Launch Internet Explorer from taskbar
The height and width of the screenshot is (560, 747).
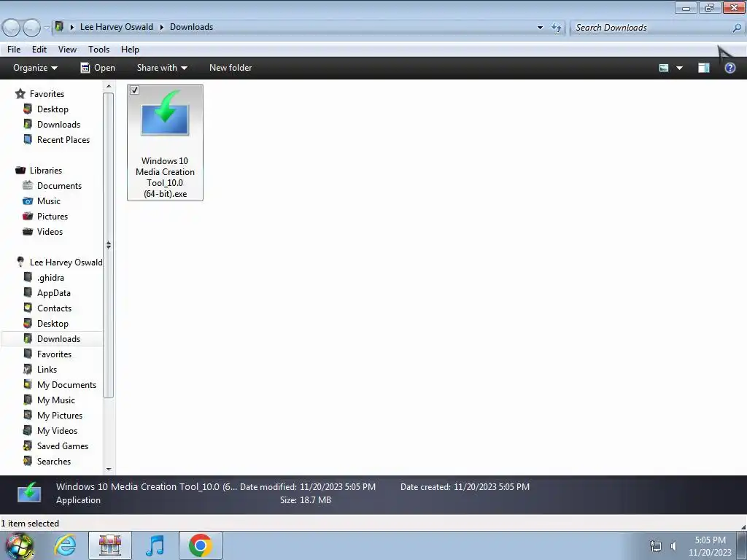(x=65, y=545)
